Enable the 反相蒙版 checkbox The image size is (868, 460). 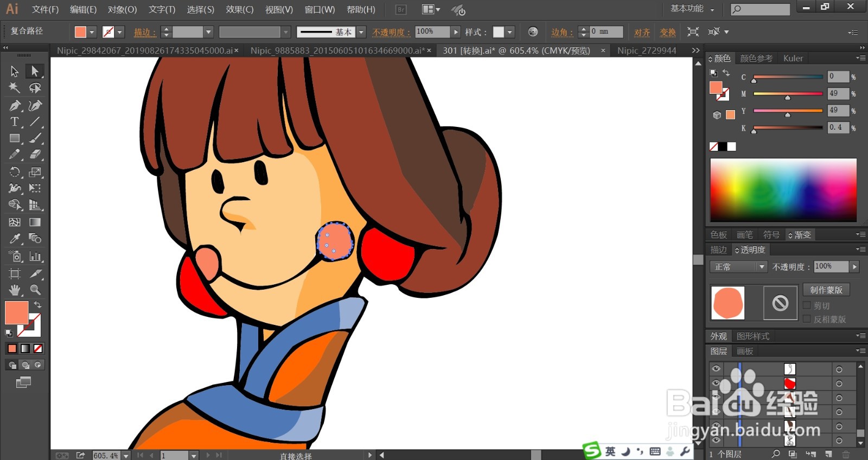coord(807,319)
